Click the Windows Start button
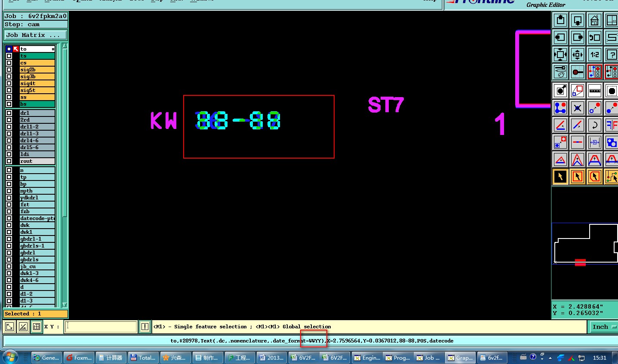 point(9,357)
